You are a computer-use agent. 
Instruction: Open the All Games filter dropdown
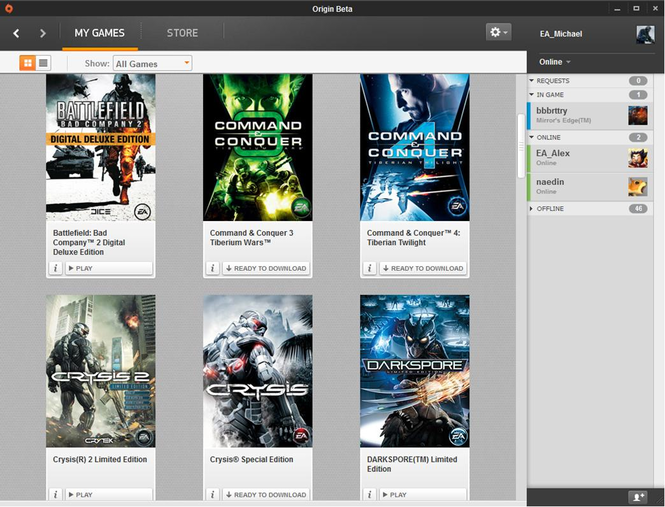point(152,64)
